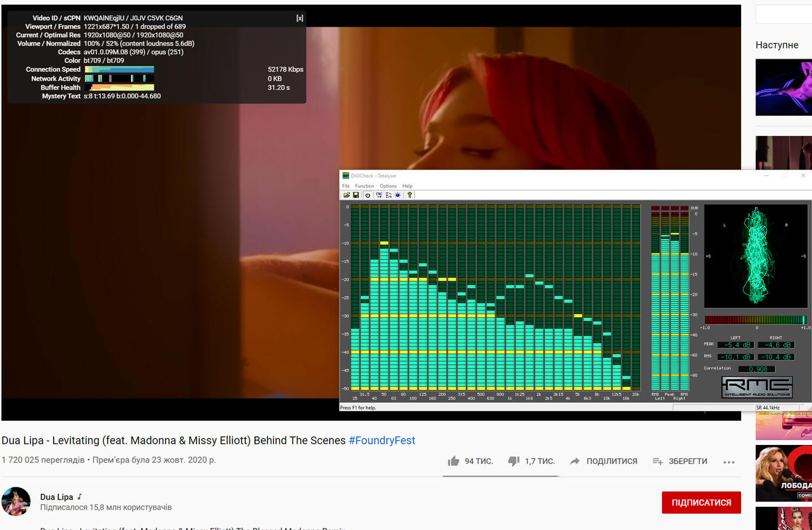The height and width of the screenshot is (530, 812).
Task: Open the #FoundryFest hashtag link
Action: click(382, 440)
